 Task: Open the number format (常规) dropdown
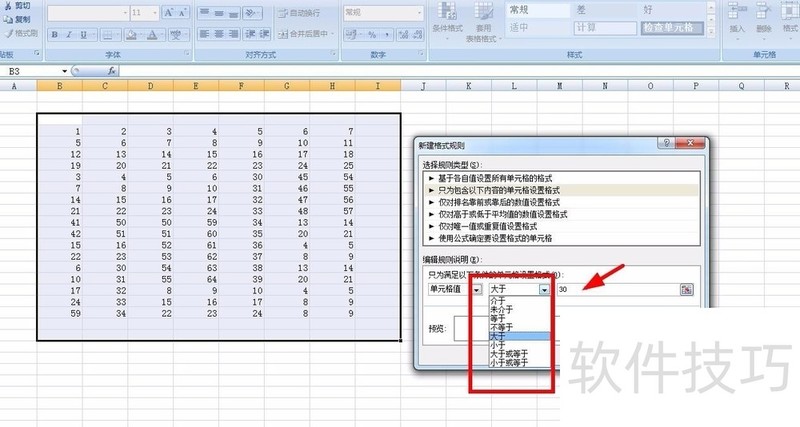click(x=419, y=13)
